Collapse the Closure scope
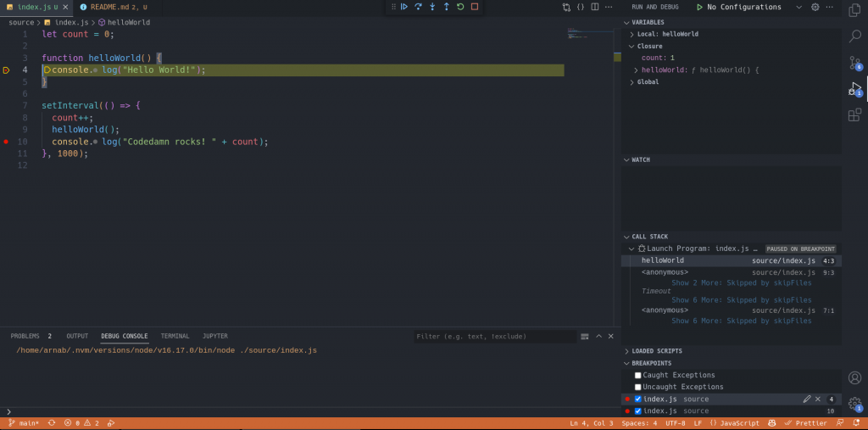868x430 pixels. click(x=632, y=46)
